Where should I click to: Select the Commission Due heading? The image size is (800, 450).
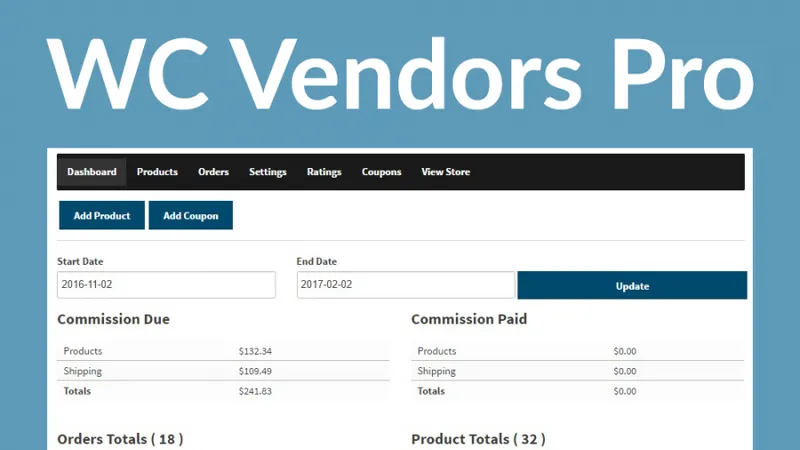[x=113, y=319]
